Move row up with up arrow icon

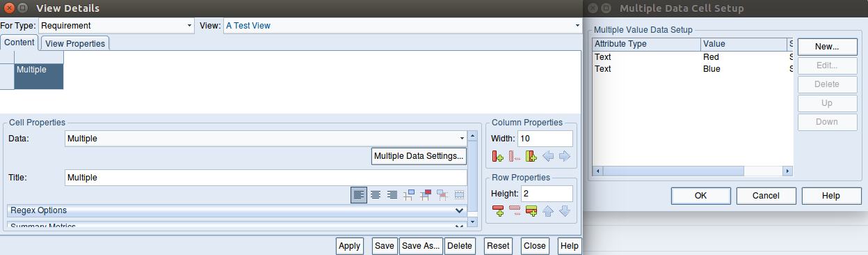pyautogui.click(x=548, y=211)
